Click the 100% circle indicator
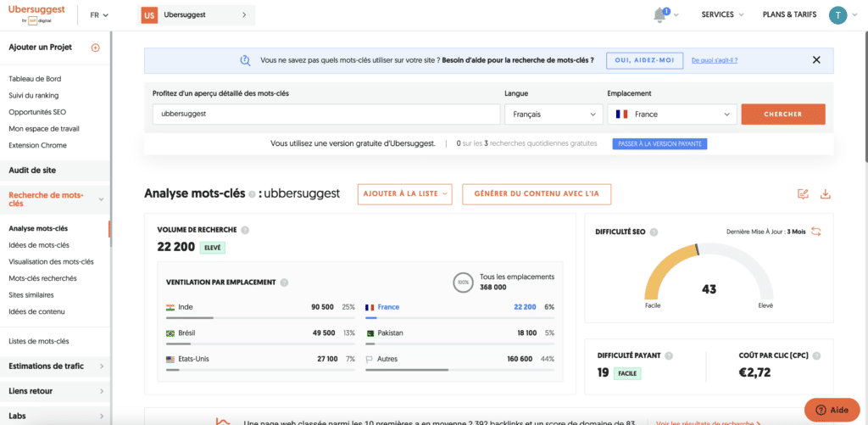The height and width of the screenshot is (425, 868). pyautogui.click(x=463, y=282)
